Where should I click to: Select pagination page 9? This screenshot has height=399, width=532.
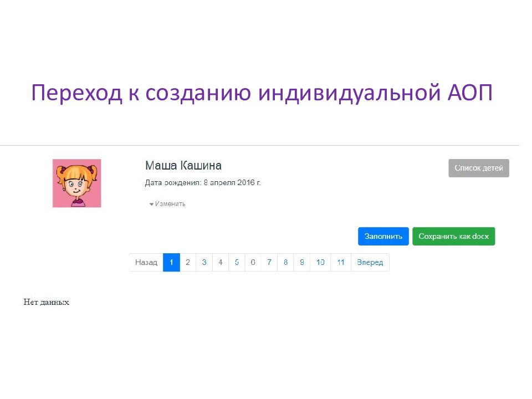pyautogui.click(x=302, y=262)
